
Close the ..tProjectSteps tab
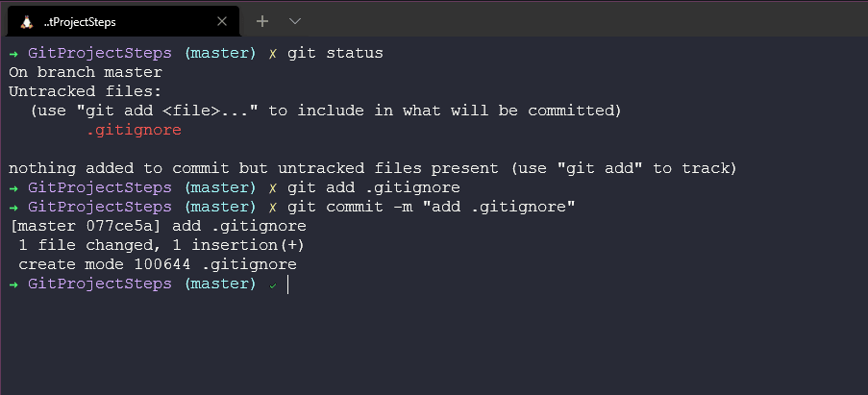point(222,21)
